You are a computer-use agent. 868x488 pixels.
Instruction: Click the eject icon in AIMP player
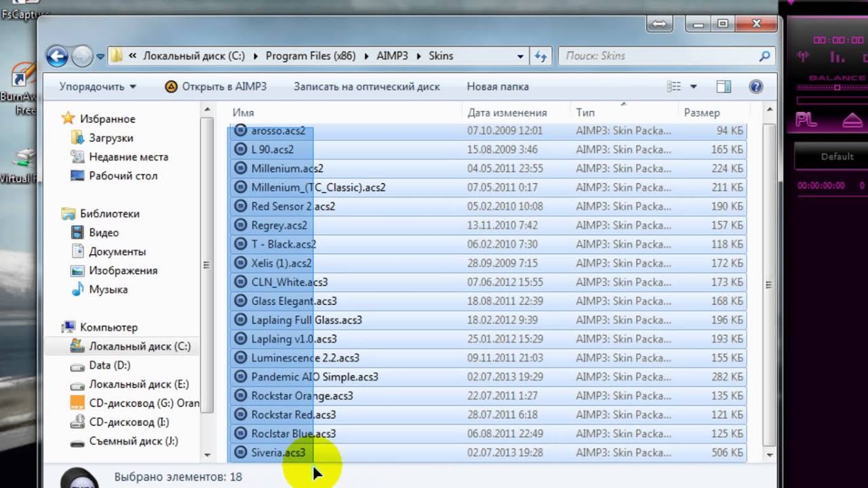(x=852, y=121)
